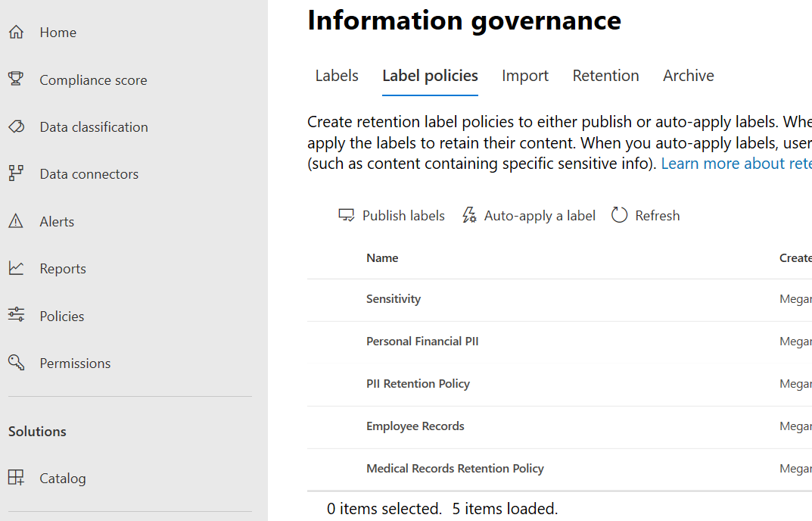Click the Publish labels icon
This screenshot has height=521, width=812.
[x=347, y=215]
